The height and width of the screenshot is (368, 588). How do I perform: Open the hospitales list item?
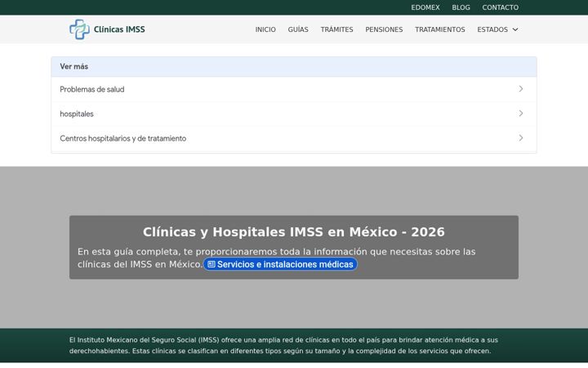pos(294,114)
